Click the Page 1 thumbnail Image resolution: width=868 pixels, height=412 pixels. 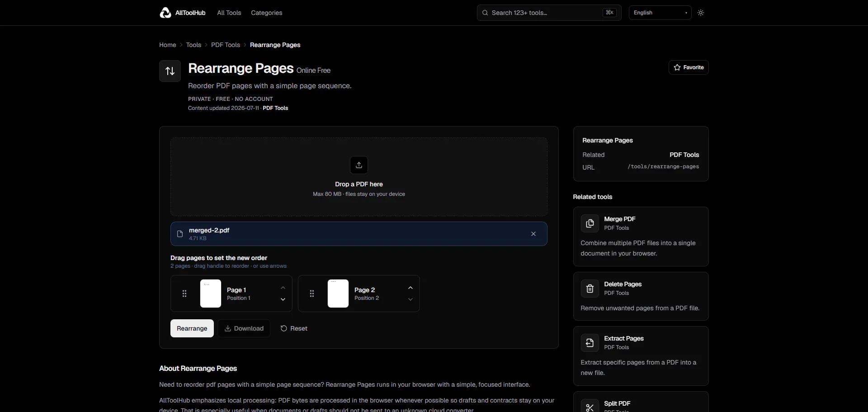point(211,294)
